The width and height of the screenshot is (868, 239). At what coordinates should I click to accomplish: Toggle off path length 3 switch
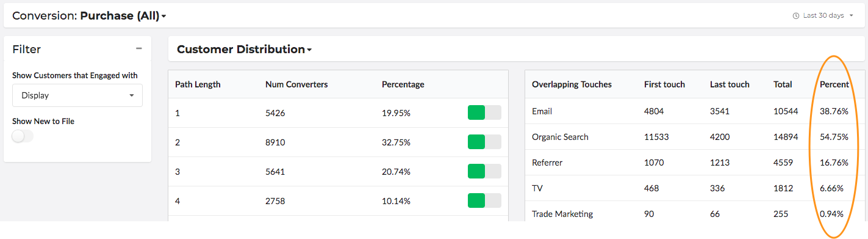click(484, 171)
